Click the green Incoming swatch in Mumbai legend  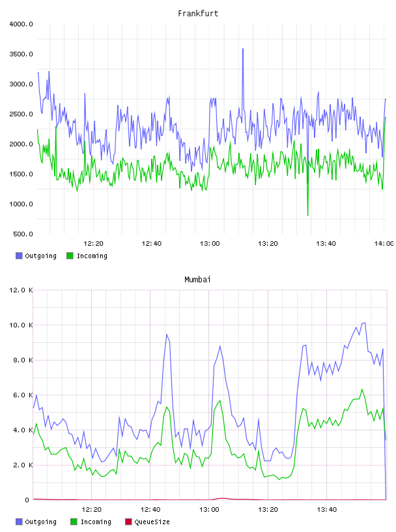click(74, 522)
